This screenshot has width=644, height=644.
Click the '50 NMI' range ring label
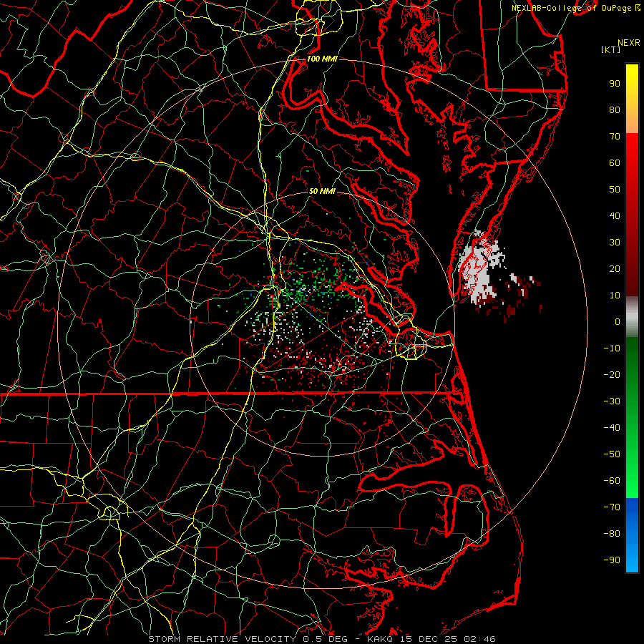pyautogui.click(x=322, y=191)
